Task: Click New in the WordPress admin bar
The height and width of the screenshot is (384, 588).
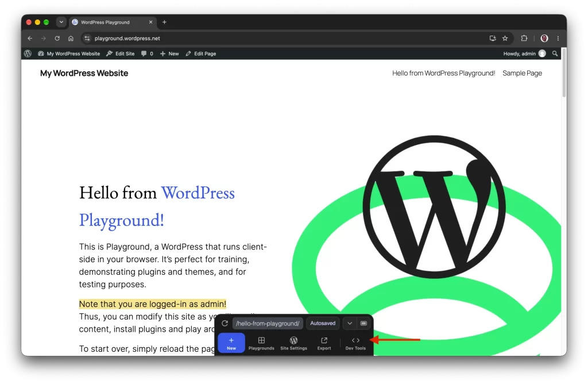Action: coord(169,53)
